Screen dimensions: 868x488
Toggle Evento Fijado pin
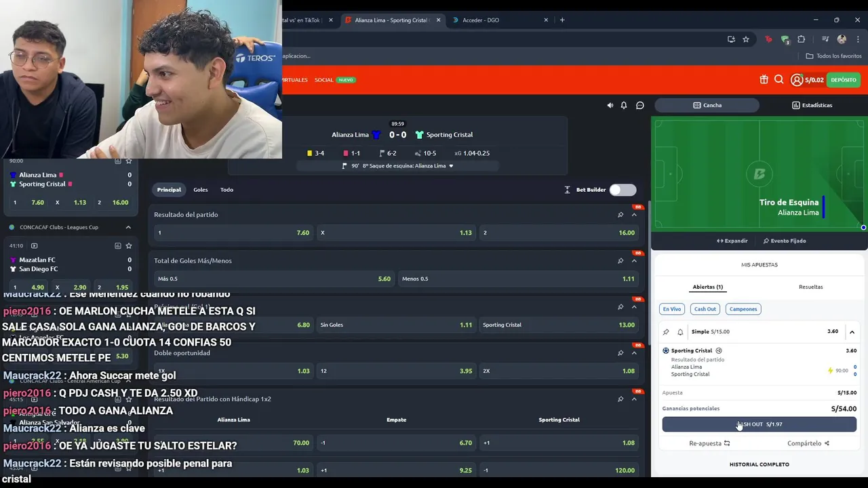[785, 241]
